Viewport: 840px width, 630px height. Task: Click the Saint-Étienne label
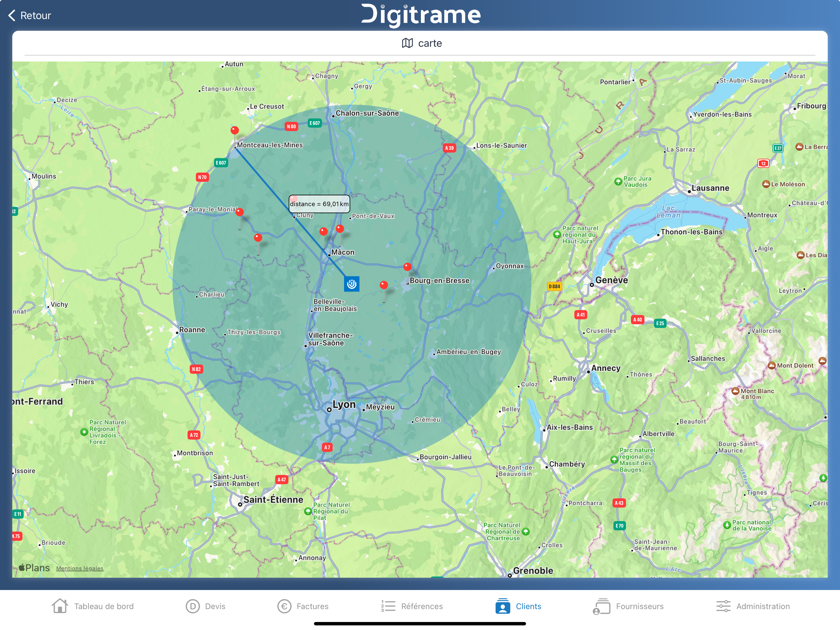click(273, 500)
